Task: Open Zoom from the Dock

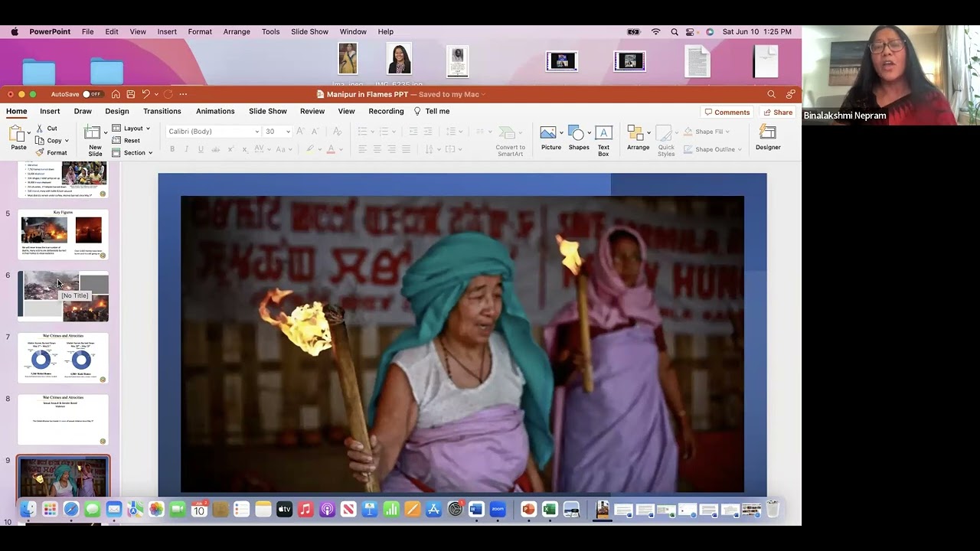Action: [498, 509]
